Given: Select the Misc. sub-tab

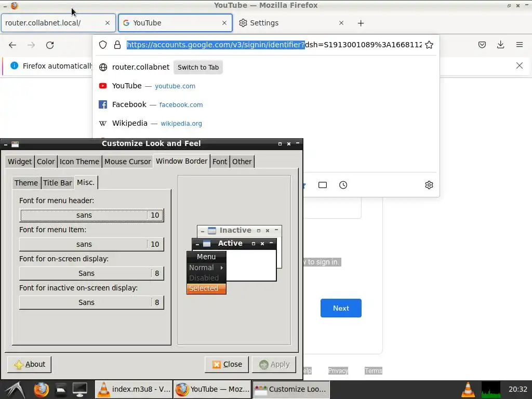Looking at the screenshot, I should 86,182.
